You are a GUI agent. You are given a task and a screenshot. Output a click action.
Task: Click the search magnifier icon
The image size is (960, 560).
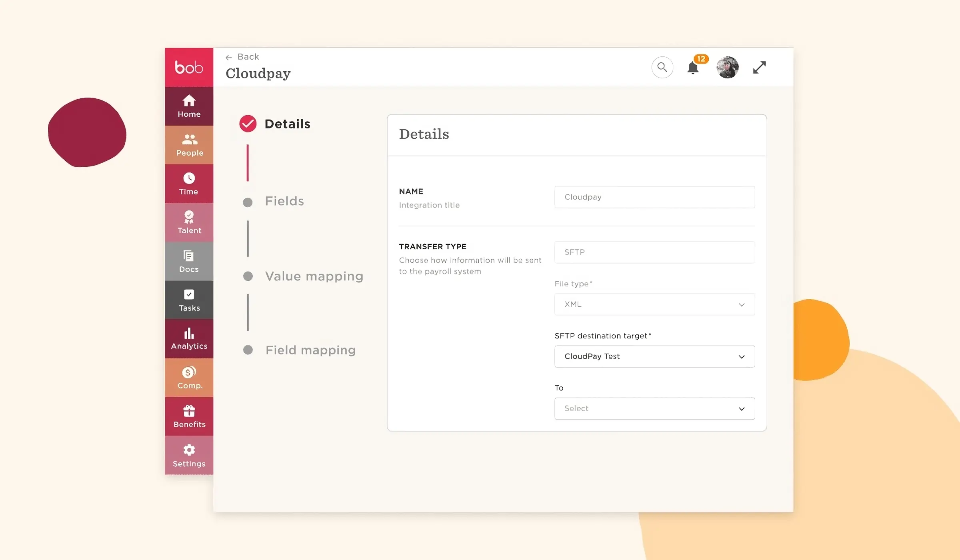662,67
